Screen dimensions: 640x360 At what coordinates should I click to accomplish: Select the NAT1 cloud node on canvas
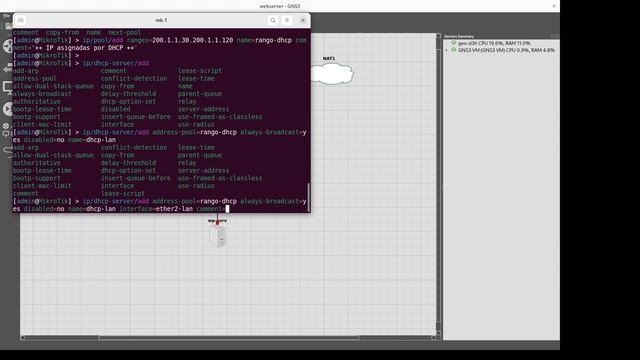pos(332,74)
